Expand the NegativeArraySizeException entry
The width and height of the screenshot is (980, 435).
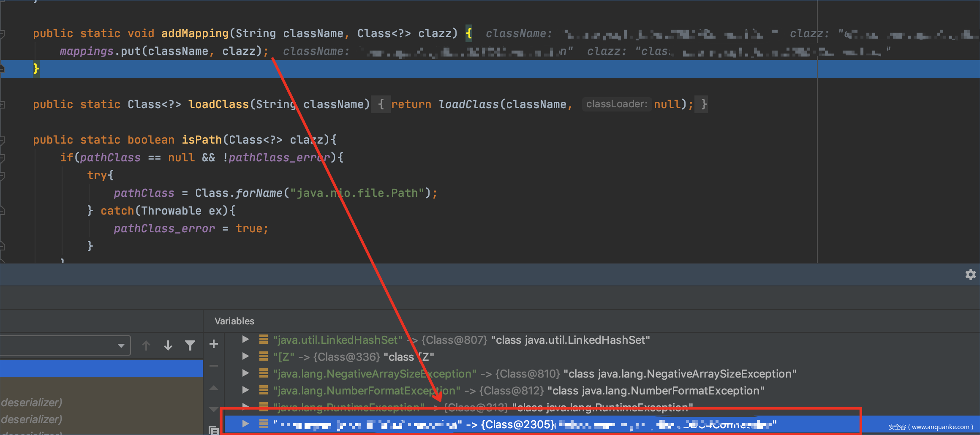point(245,373)
